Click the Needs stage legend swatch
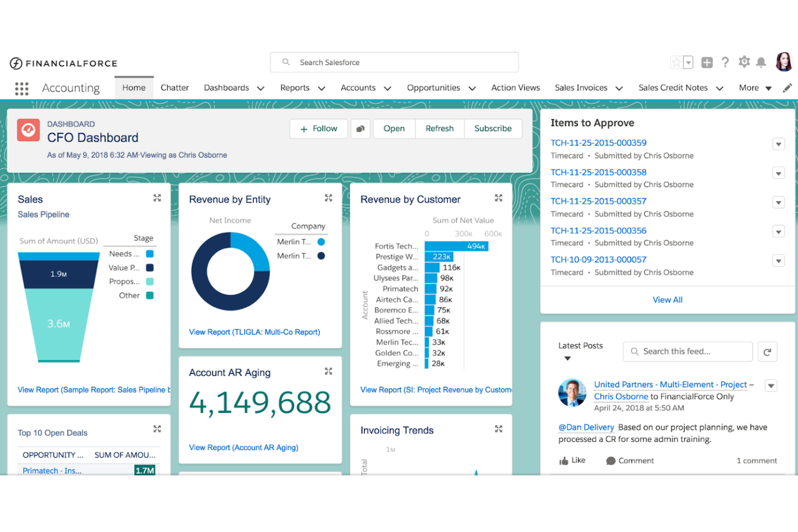The image size is (798, 532). point(150,253)
